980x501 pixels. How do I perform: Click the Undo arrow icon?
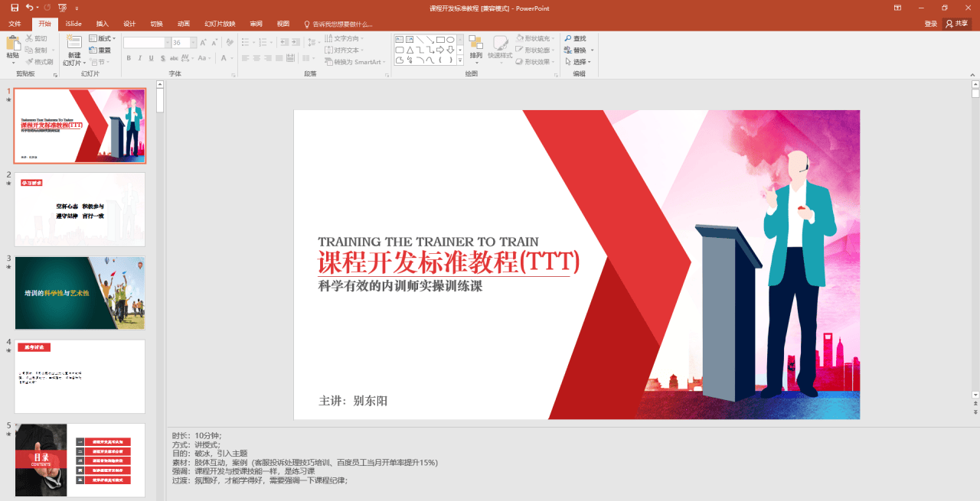click(x=29, y=8)
